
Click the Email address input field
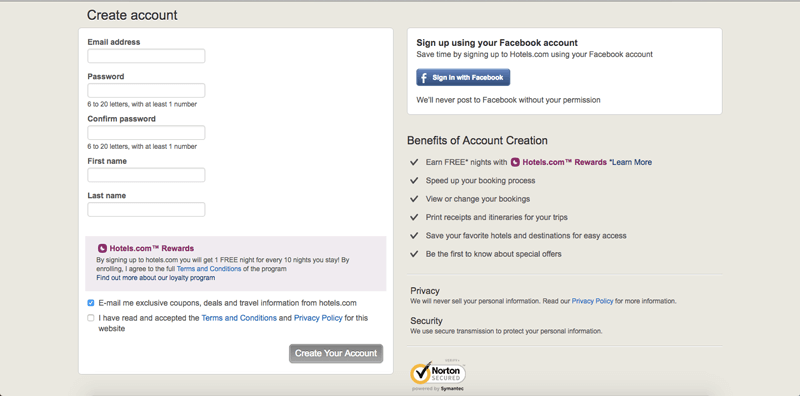(x=146, y=56)
